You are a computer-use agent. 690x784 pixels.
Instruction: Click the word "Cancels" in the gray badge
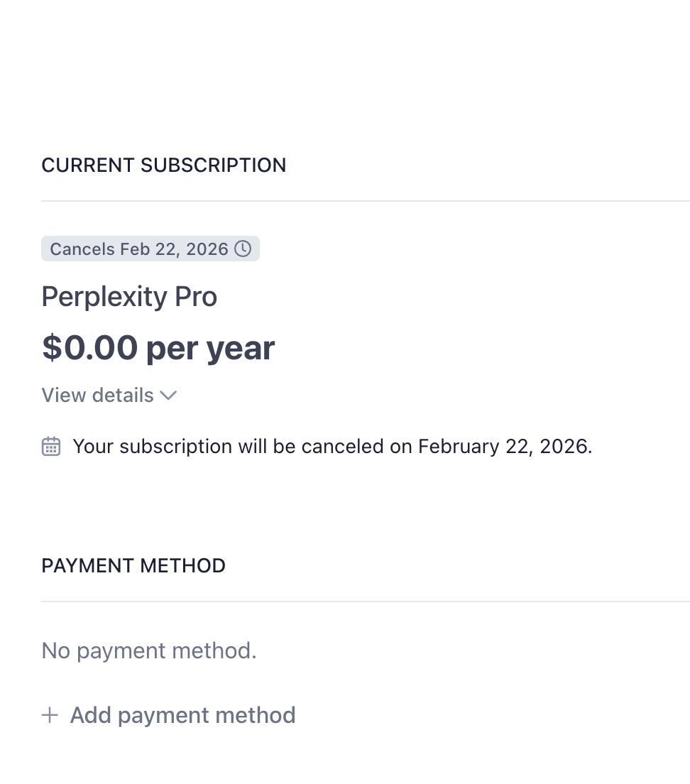[x=82, y=249]
